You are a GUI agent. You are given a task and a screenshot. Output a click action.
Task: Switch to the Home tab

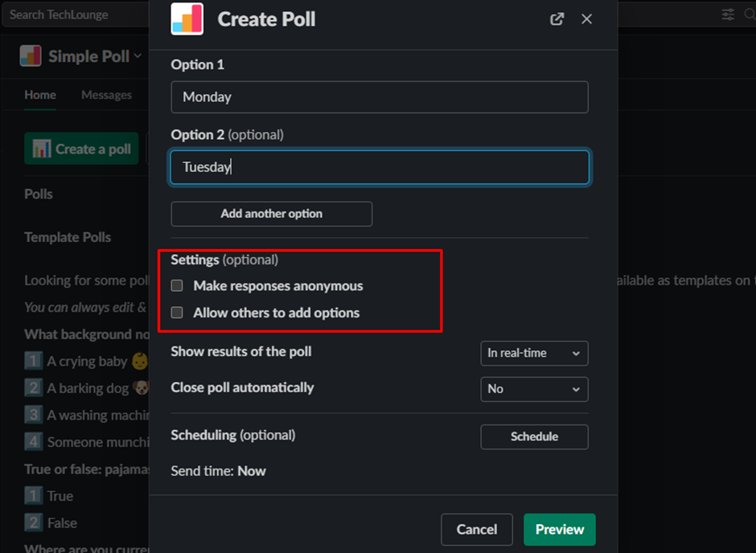click(40, 95)
